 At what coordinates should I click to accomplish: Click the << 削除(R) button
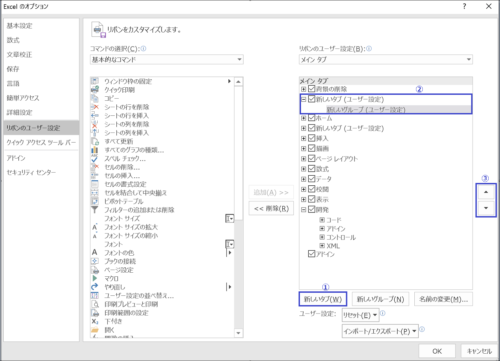[x=271, y=209]
